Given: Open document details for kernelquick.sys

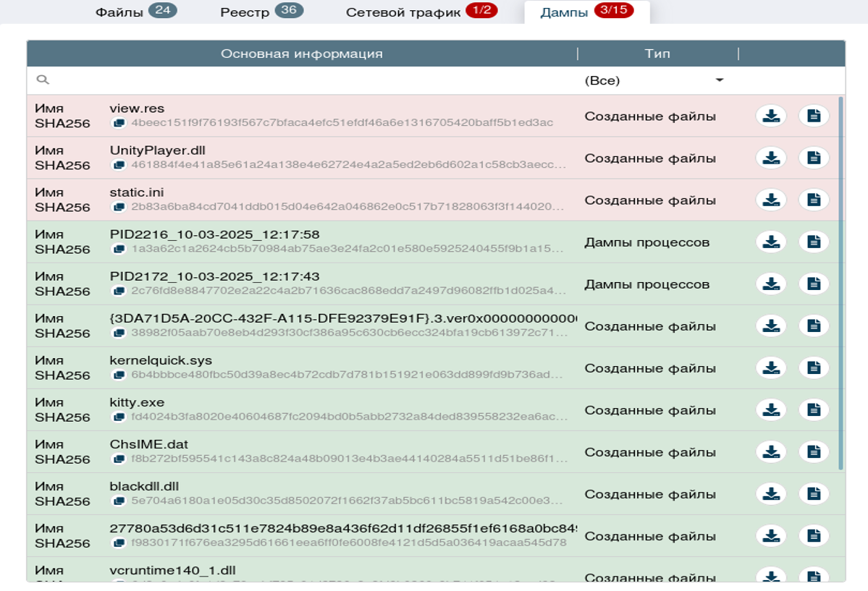Looking at the screenshot, I should pos(814,367).
